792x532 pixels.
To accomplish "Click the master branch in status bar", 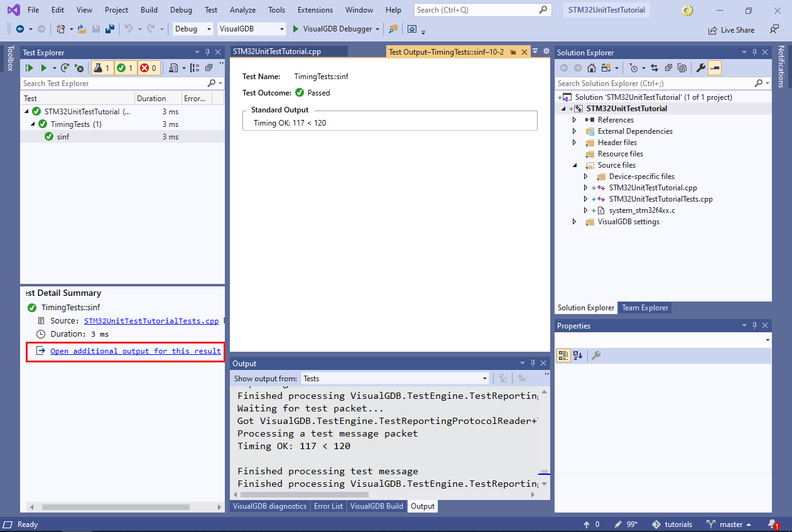I will pos(729,524).
